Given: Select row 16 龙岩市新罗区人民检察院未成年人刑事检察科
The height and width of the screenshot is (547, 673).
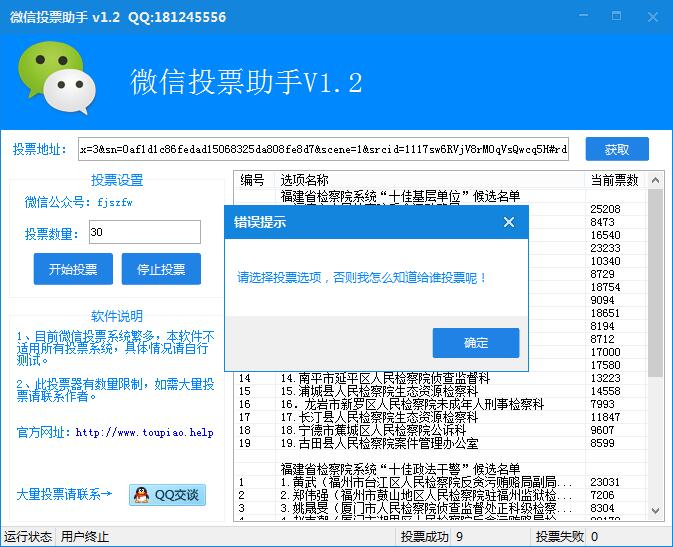Looking at the screenshot, I should [x=440, y=404].
